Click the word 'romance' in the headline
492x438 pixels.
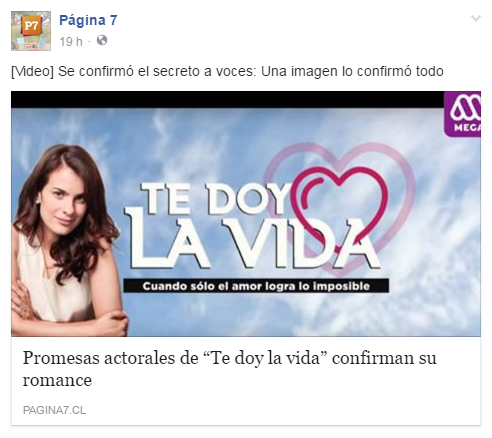pyautogui.click(x=57, y=380)
